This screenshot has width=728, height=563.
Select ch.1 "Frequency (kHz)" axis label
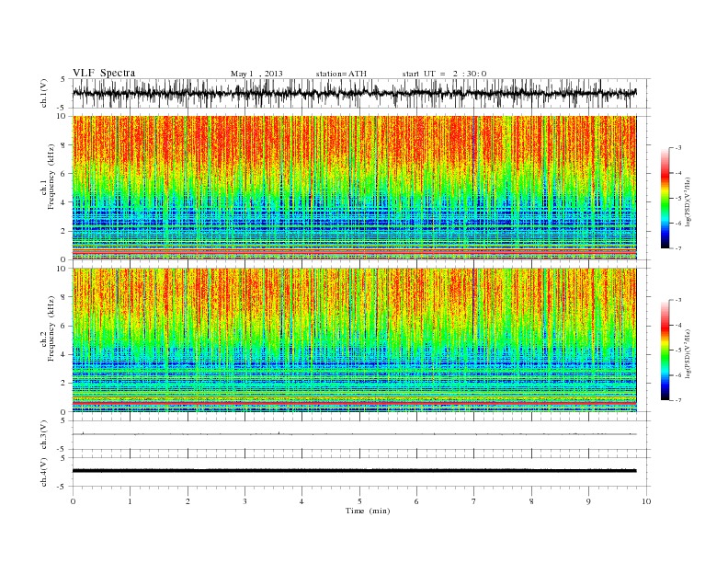[51, 177]
